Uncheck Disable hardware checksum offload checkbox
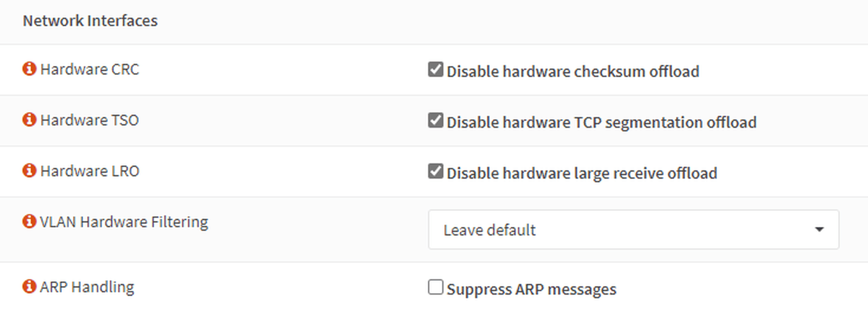The image size is (868, 310). coord(435,69)
